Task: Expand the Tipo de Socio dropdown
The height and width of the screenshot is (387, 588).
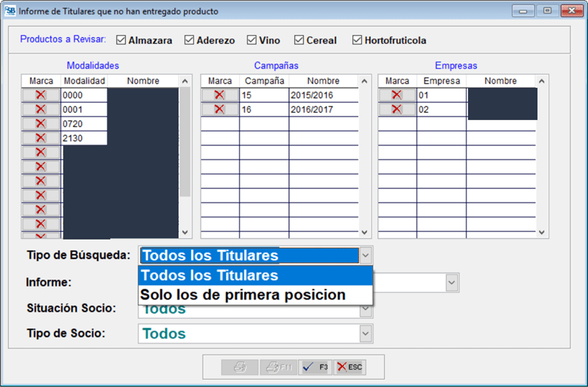Action: tap(365, 334)
